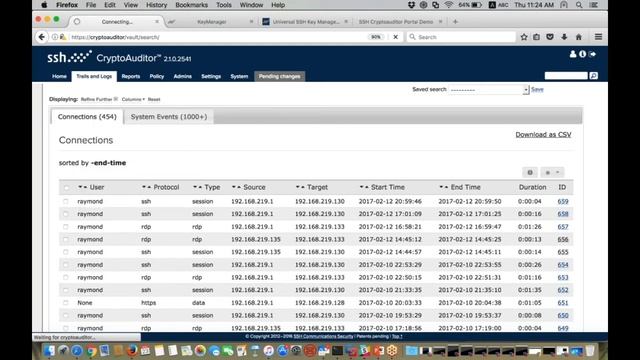Click the CryptoAuditor header search box
The height and width of the screenshot is (360, 640).
[566, 76]
